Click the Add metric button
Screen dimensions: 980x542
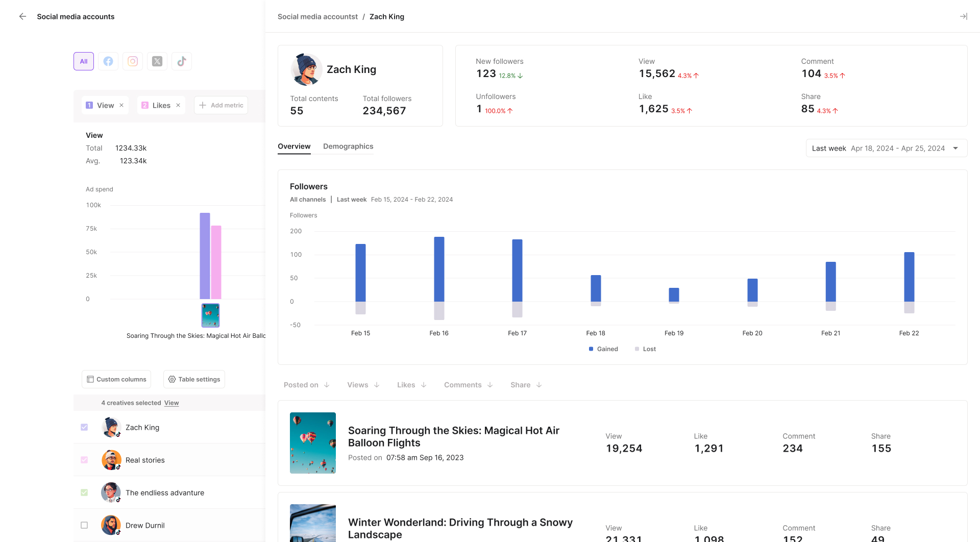click(221, 105)
